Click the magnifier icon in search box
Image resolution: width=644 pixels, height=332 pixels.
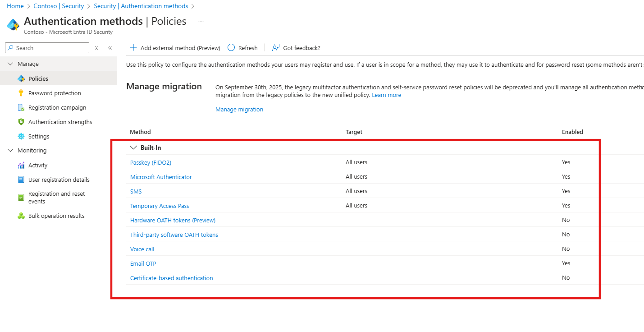[x=11, y=48]
